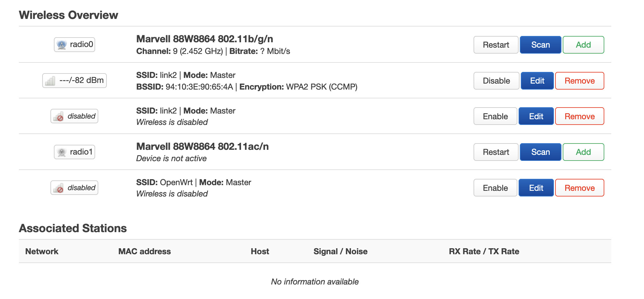This screenshot has width=644, height=299.
Task: Click the radio0 wireless antenna icon
Action: coord(62,45)
